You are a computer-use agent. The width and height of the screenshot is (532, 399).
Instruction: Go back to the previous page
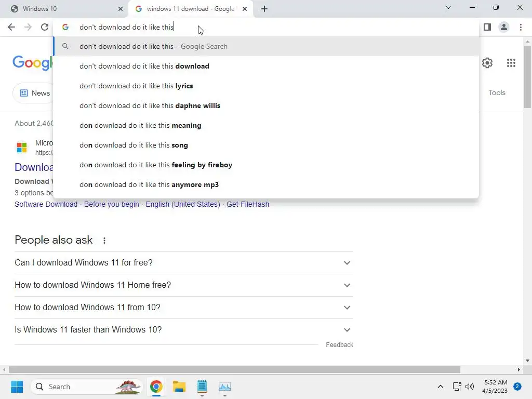click(x=11, y=27)
